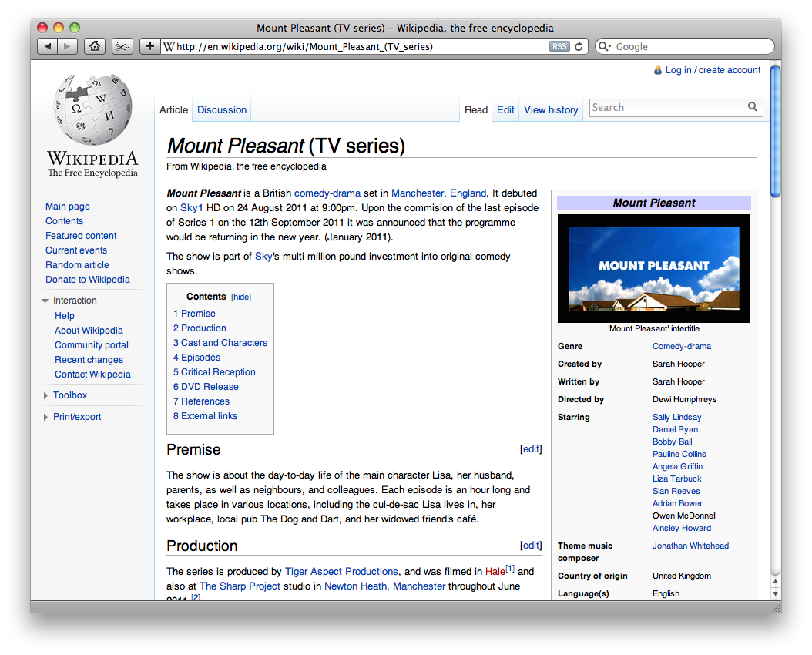812x655 pixels.
Task: Click the Wikipedia globe logo
Action: click(x=92, y=109)
